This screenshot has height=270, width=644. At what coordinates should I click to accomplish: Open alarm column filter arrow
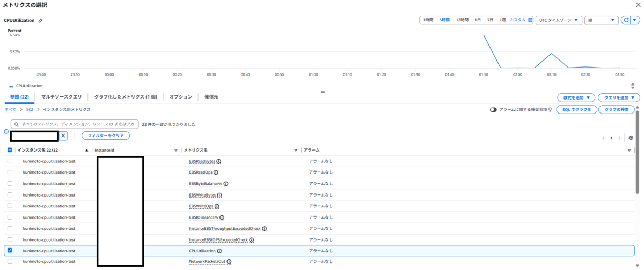point(630,150)
